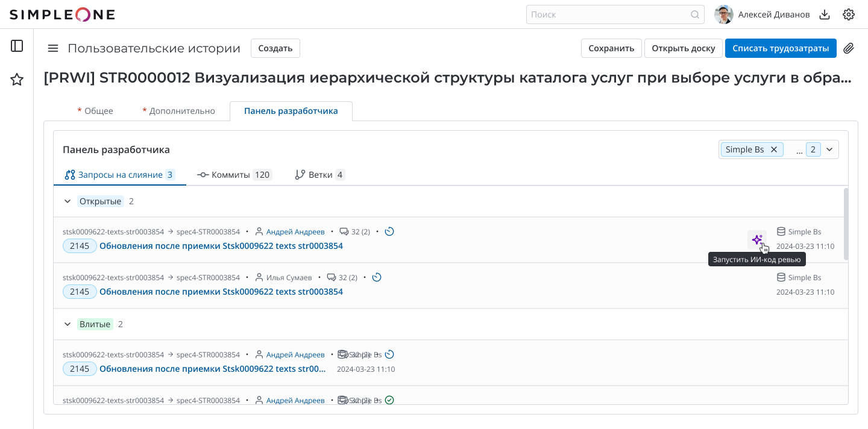
Task: Открыть вложения через иконку скрепки
Action: pyautogui.click(x=850, y=48)
